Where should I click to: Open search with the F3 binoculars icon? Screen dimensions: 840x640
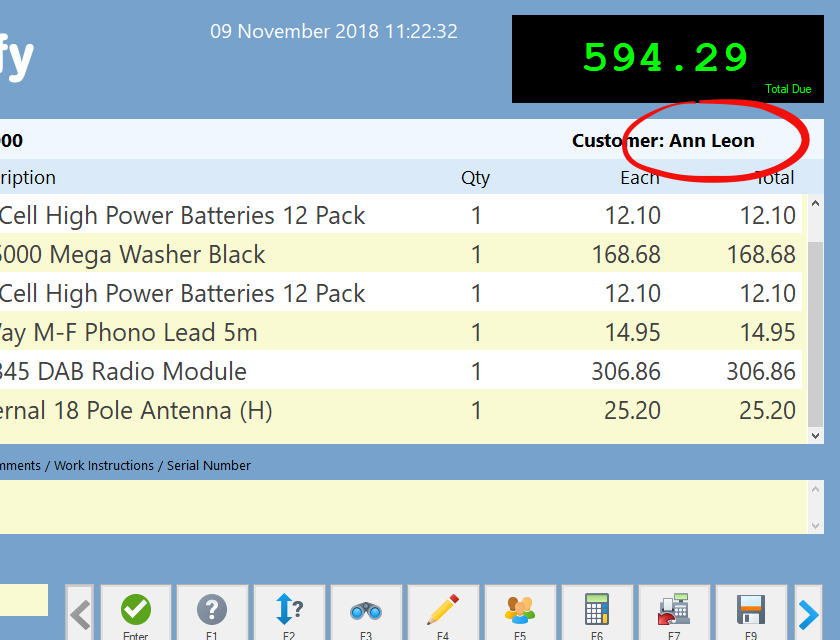[366, 612]
